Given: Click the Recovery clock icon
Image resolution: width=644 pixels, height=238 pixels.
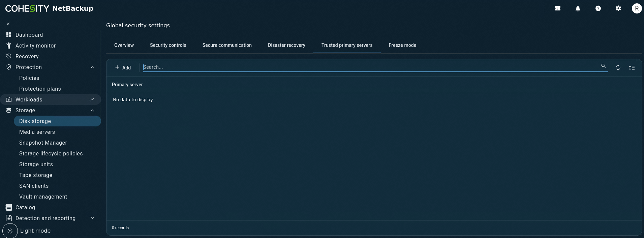Looking at the screenshot, I should [x=9, y=56].
